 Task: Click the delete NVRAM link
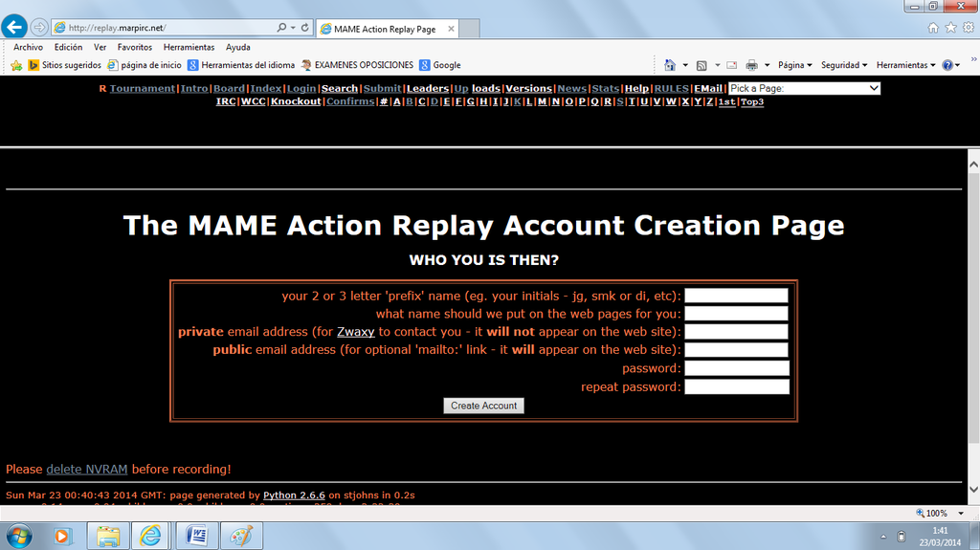pyautogui.click(x=87, y=469)
